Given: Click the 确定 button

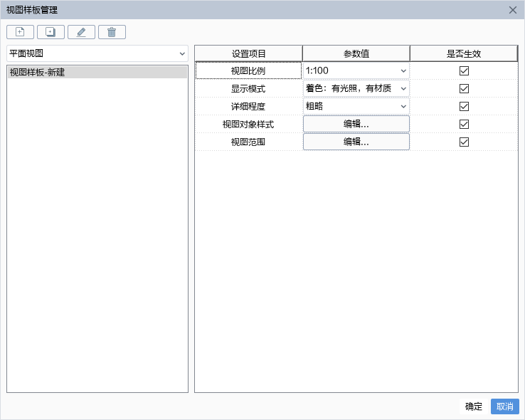Looking at the screenshot, I should pos(474,406).
